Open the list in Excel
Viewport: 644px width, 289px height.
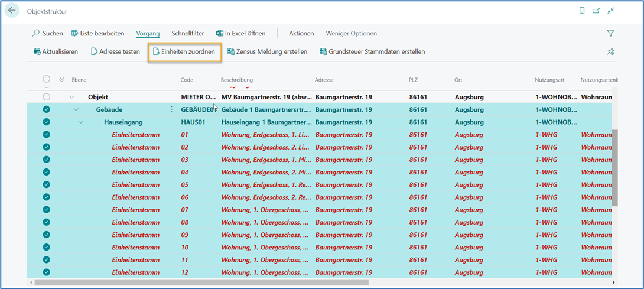(x=240, y=33)
